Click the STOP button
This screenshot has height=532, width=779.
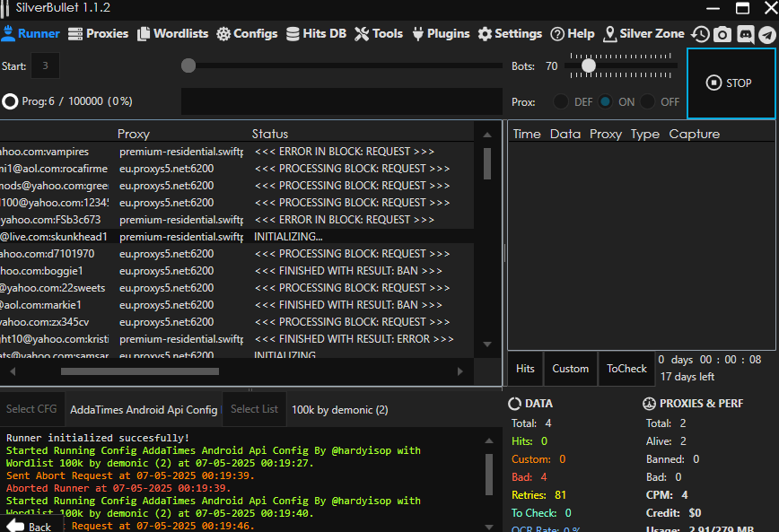pos(731,83)
